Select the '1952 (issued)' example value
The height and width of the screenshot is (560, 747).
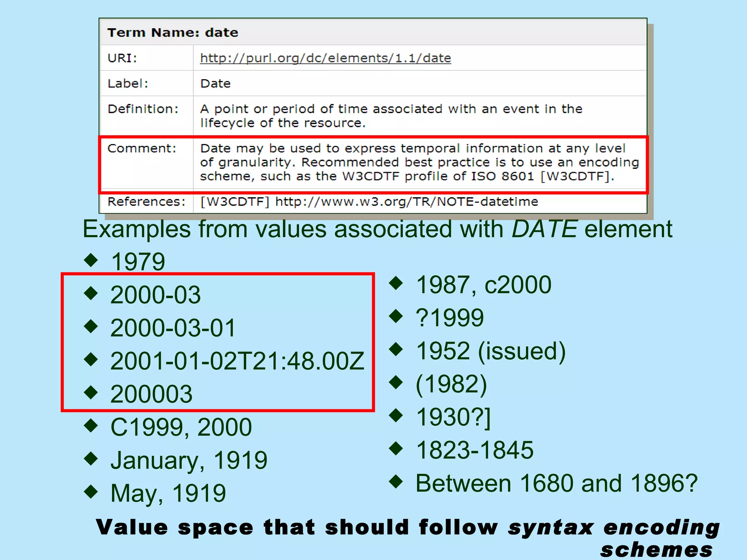[491, 351]
